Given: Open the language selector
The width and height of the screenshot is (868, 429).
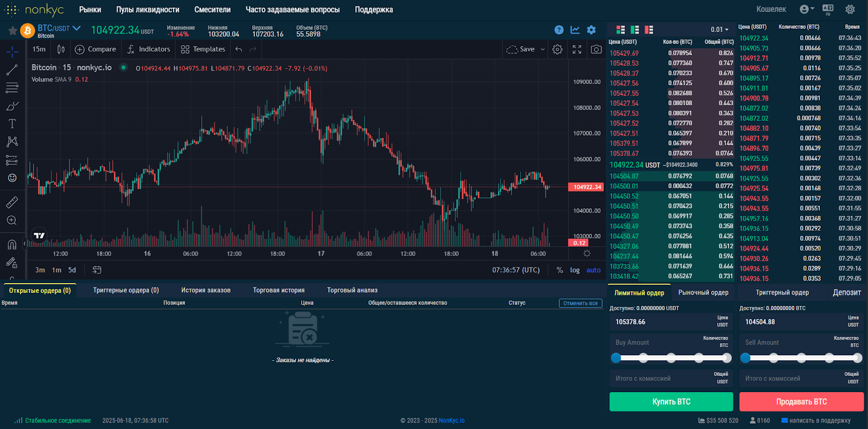Looking at the screenshot, I should click(x=828, y=9).
